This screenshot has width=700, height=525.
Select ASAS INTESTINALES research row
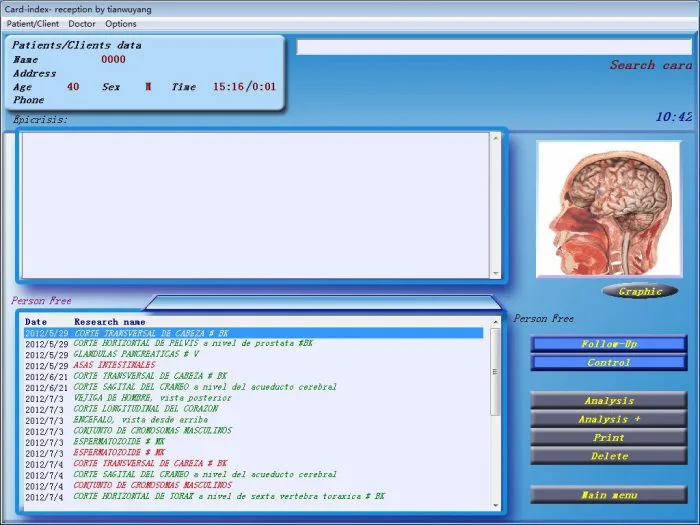click(x=254, y=365)
